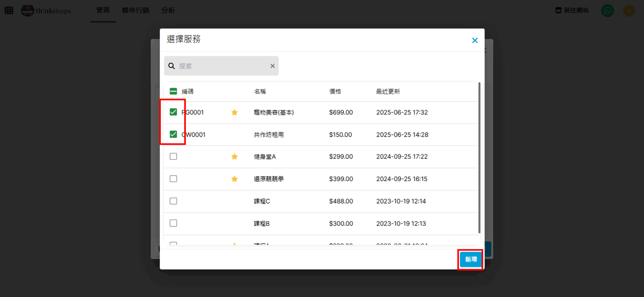Image resolution: width=644 pixels, height=297 pixels.
Task: Click the WhatsApp icon in header
Action: (607, 11)
